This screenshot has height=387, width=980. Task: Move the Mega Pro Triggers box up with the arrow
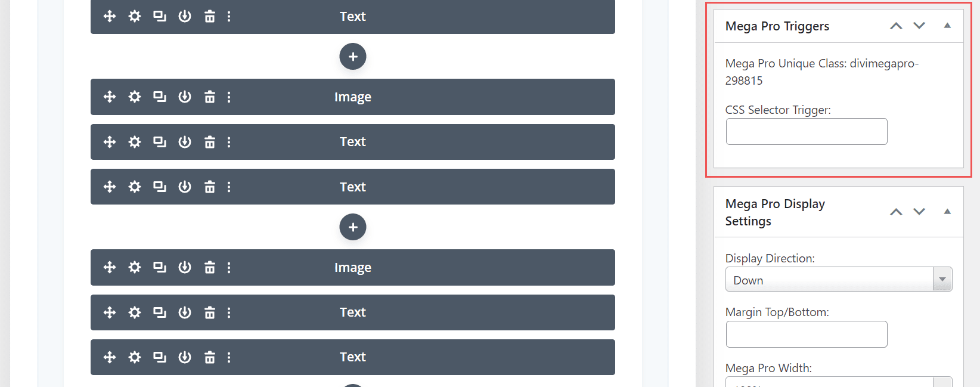tap(896, 26)
